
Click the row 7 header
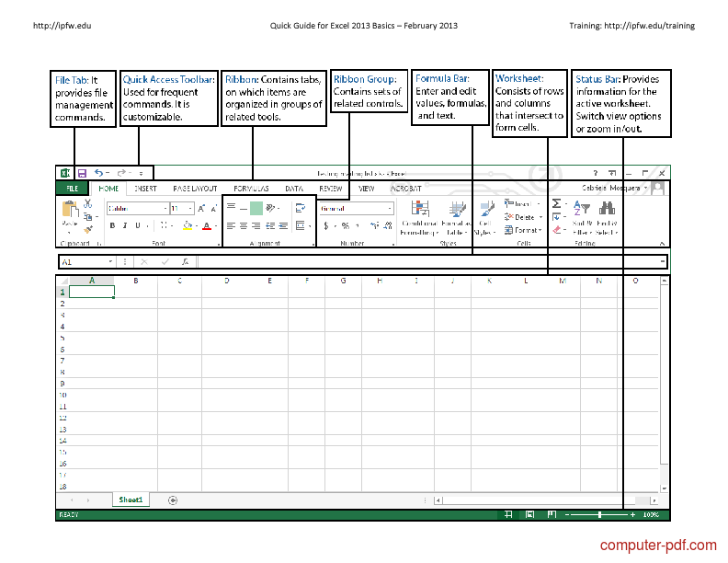tap(63, 361)
